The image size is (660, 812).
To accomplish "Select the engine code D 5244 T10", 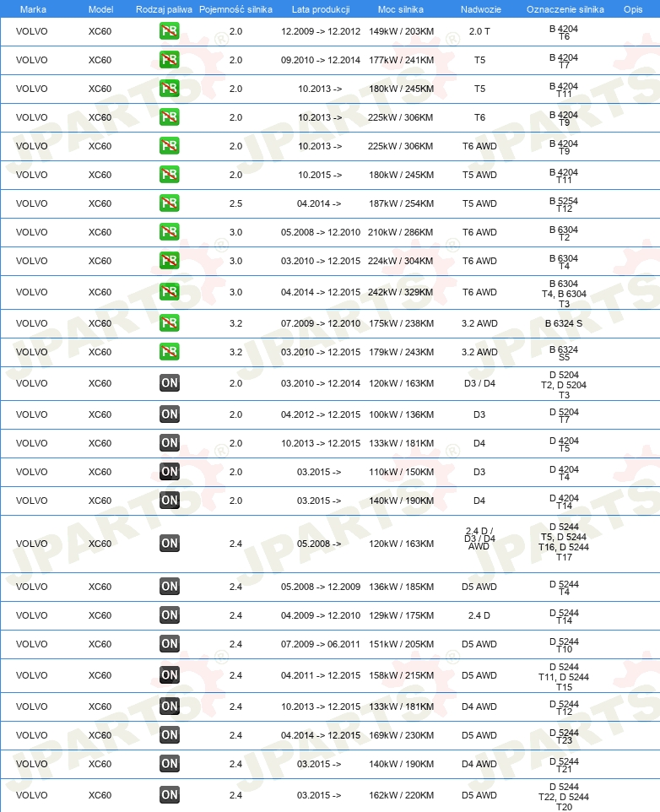I will (x=564, y=645).
